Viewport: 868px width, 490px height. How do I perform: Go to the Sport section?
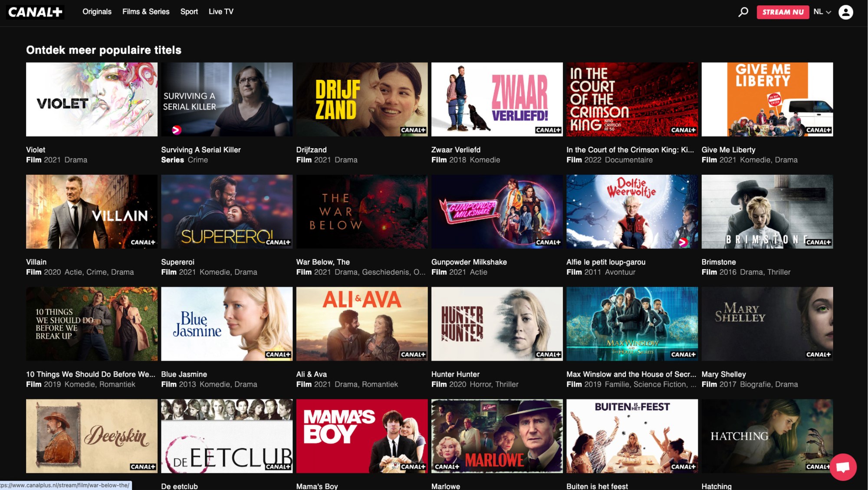click(189, 12)
